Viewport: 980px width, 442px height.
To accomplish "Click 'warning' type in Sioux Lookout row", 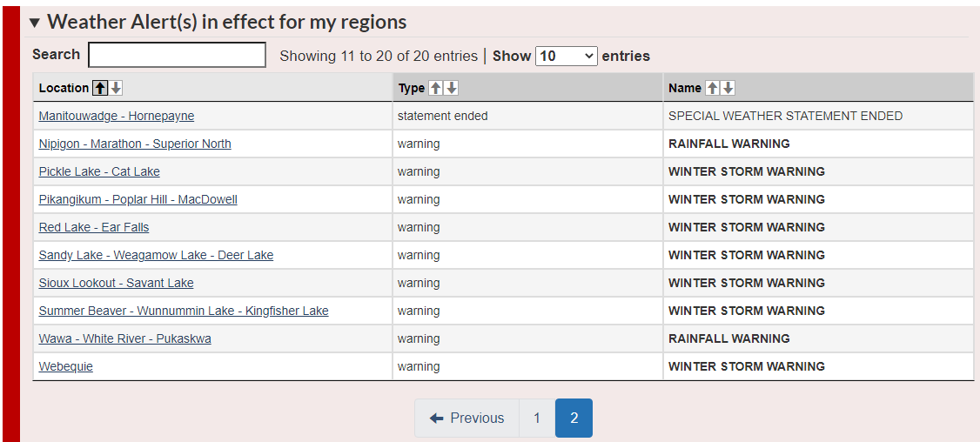I will pyautogui.click(x=419, y=283).
